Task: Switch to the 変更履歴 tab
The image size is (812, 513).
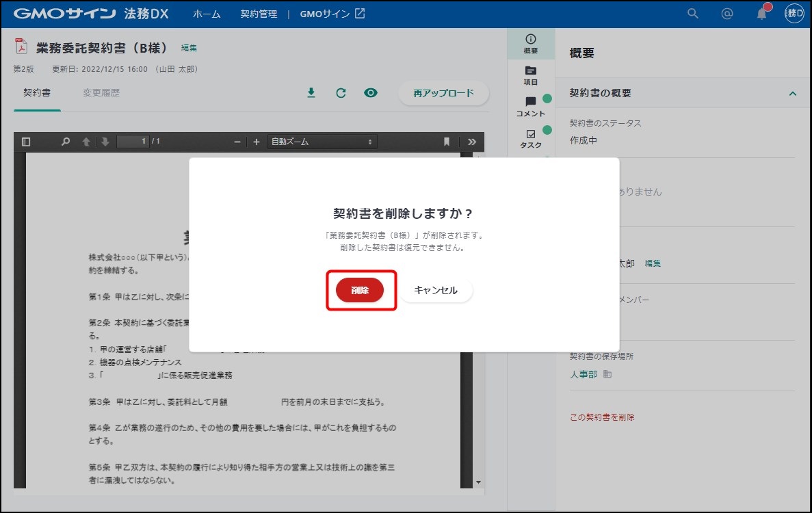Action: [101, 93]
